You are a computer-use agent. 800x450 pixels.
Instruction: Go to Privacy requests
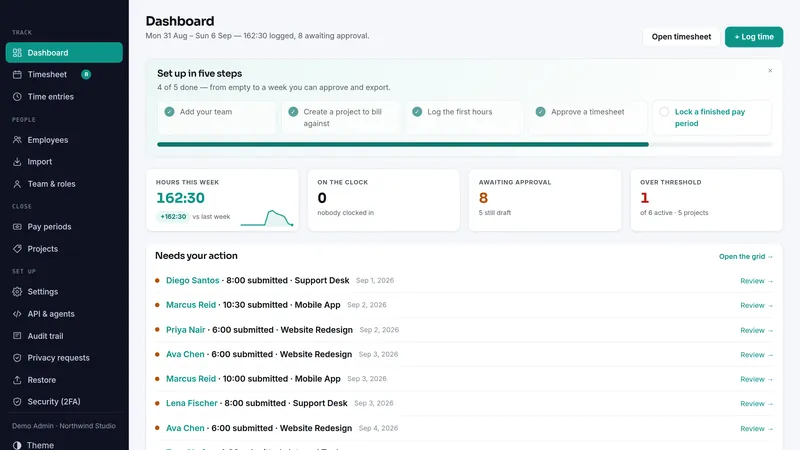point(64,358)
